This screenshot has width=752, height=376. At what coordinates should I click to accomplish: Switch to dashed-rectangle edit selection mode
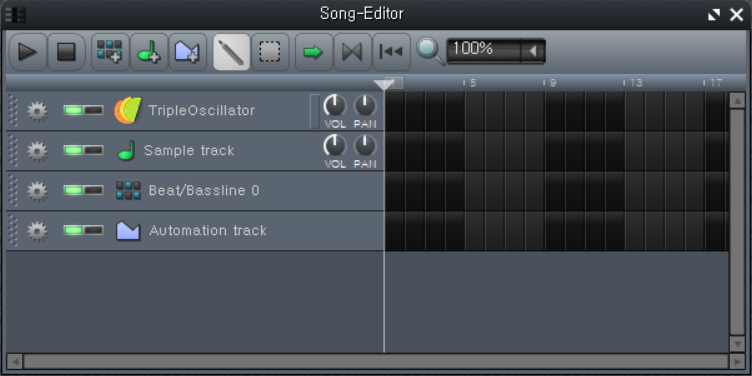pyautogui.click(x=270, y=52)
